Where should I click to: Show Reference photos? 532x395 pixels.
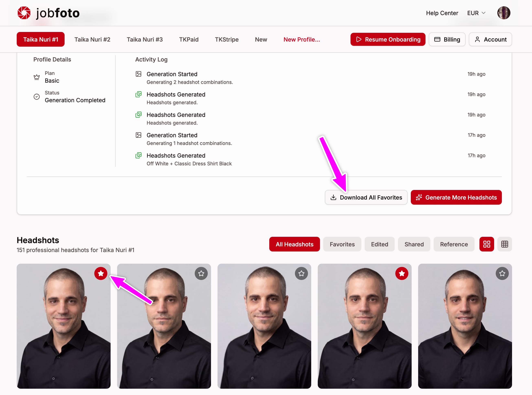click(x=454, y=244)
